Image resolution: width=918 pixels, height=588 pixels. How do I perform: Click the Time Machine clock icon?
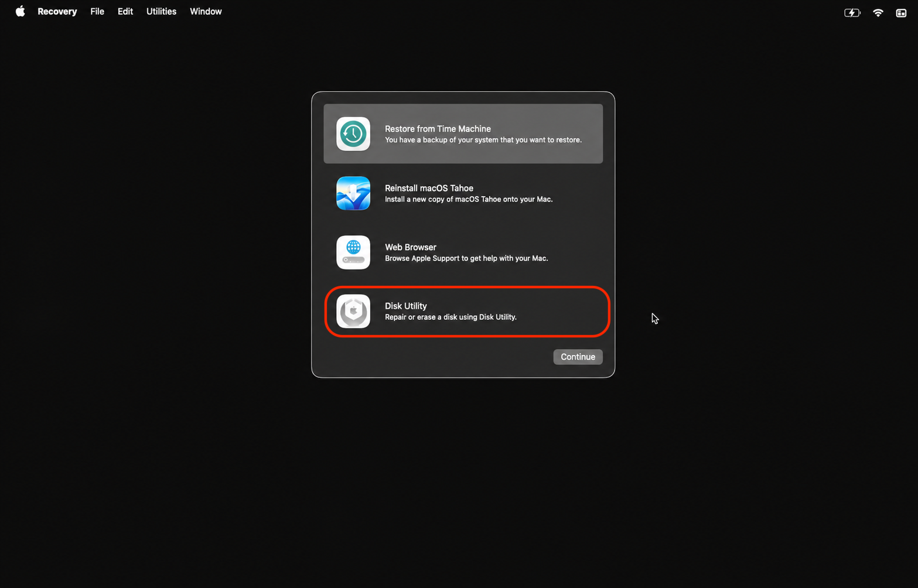[x=353, y=134]
